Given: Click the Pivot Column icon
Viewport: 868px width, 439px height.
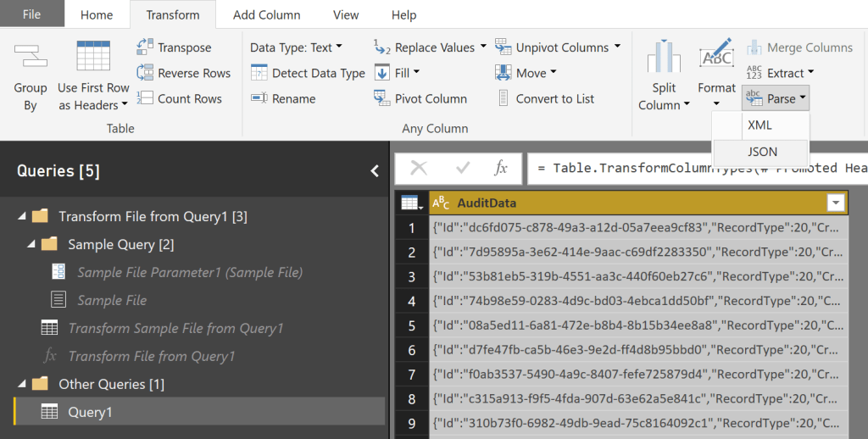Looking at the screenshot, I should [x=381, y=98].
